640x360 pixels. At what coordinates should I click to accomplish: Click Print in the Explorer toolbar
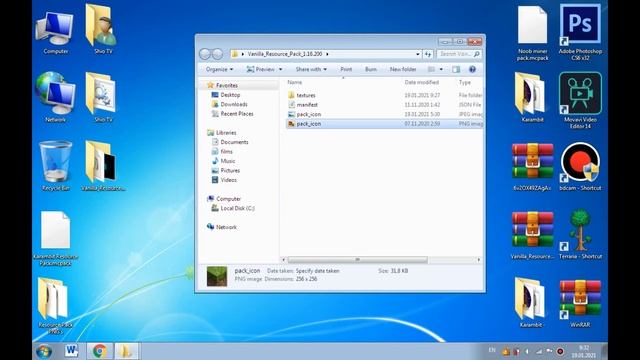click(x=346, y=69)
